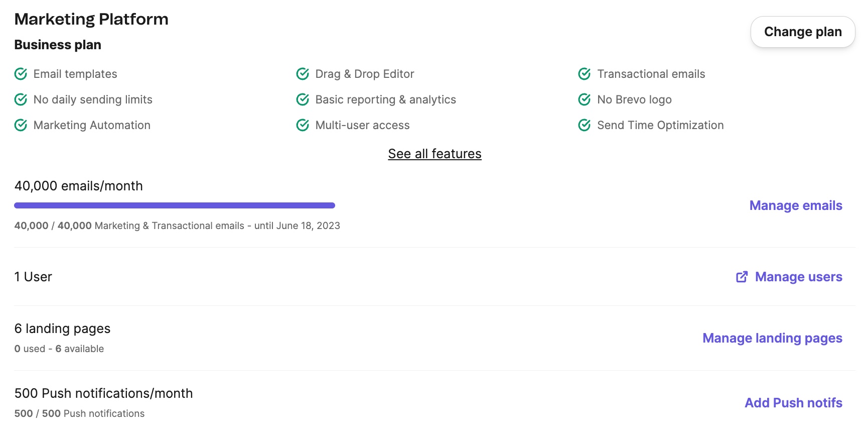
Task: Go to Manage users
Action: pos(798,277)
